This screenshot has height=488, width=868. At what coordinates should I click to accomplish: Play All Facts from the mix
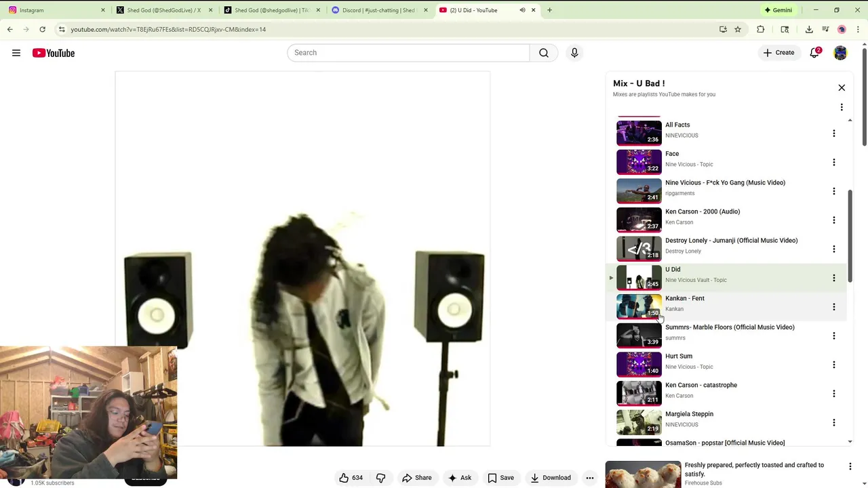[639, 133]
